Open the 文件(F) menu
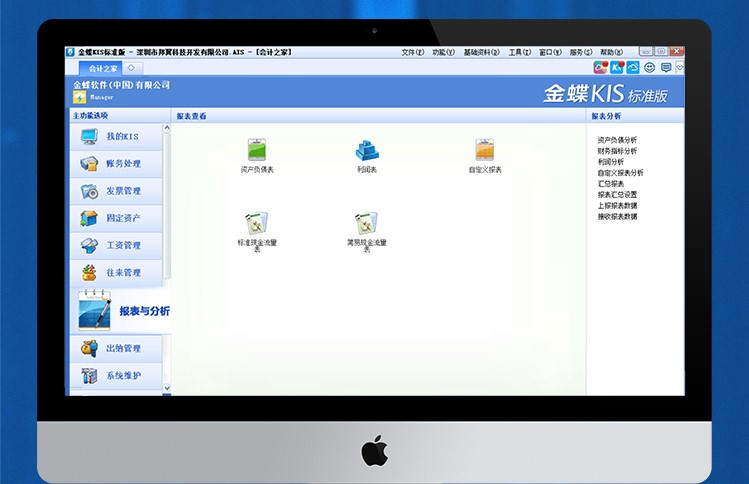Viewport: 749px width, 484px height. click(412, 52)
